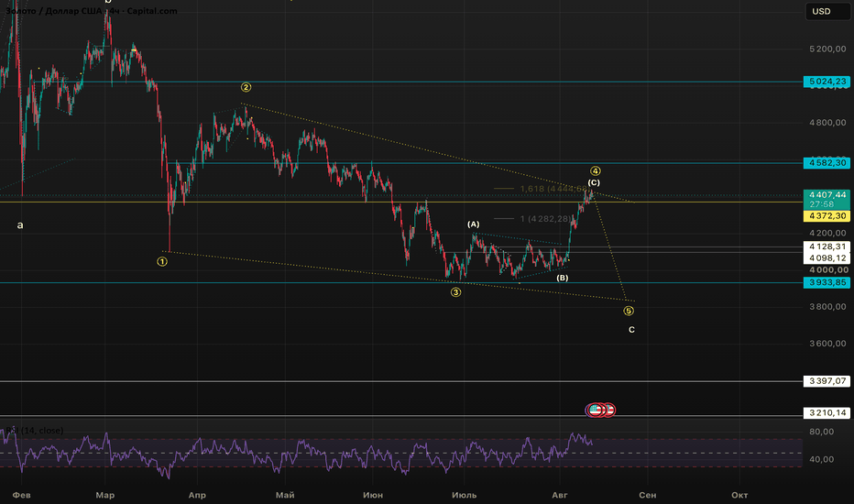
Task: Click the (A) corrective wave label
Action: (474, 224)
